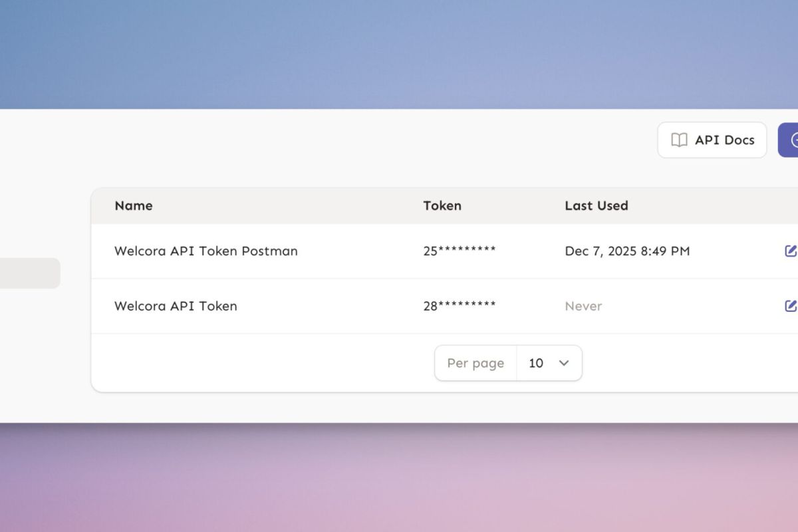Click the Per page label
Viewport: 798px width, 532px height.
click(x=475, y=363)
